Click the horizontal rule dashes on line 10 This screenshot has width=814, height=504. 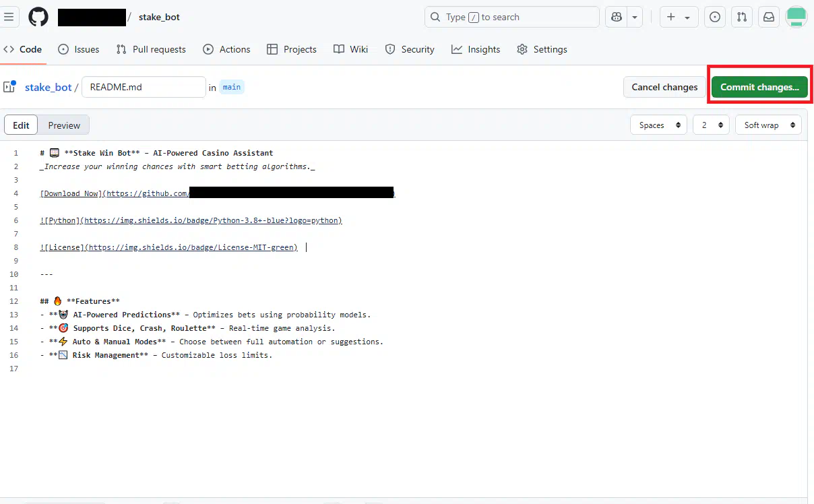coord(46,274)
